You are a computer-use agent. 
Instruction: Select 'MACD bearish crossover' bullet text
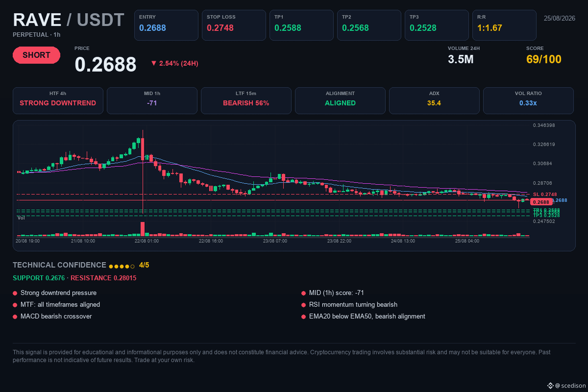pyautogui.click(x=56, y=317)
